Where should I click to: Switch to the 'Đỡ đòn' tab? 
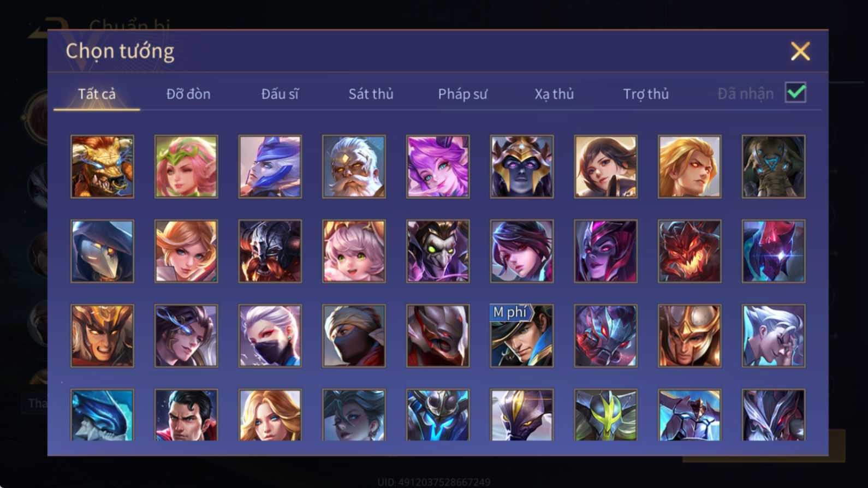coord(188,94)
